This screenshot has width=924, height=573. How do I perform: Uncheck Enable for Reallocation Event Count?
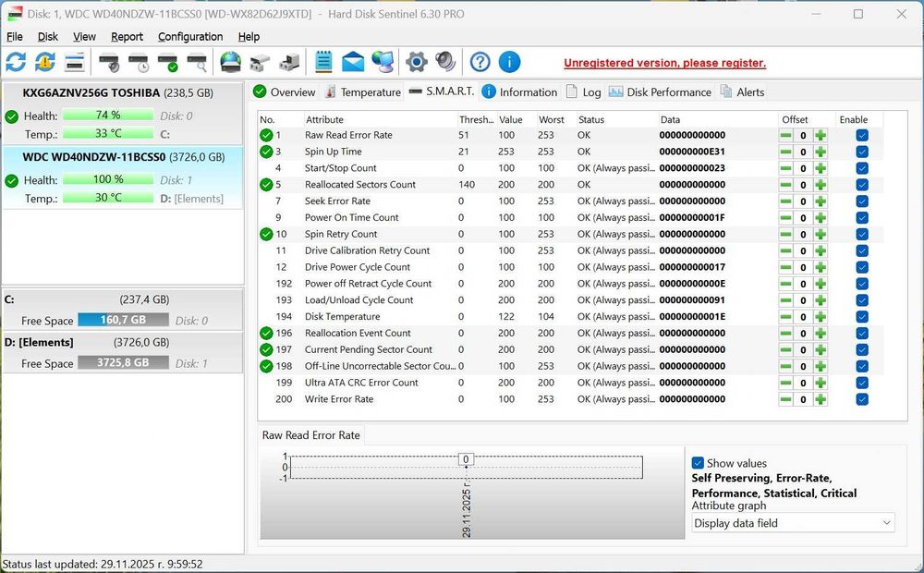tap(862, 334)
